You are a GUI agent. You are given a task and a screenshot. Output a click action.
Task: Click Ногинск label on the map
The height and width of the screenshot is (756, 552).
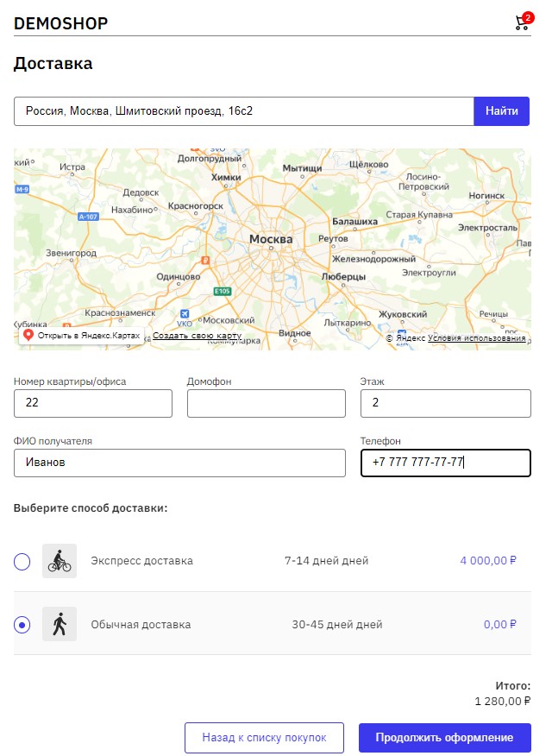pos(486,196)
